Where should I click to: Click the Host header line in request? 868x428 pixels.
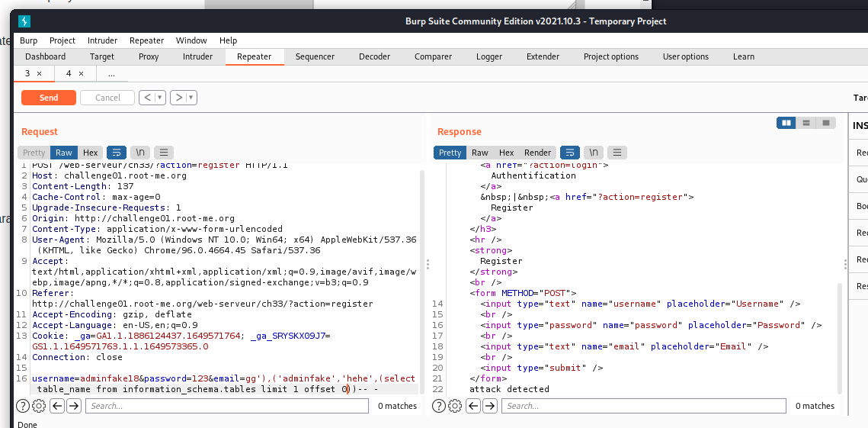pyautogui.click(x=109, y=175)
